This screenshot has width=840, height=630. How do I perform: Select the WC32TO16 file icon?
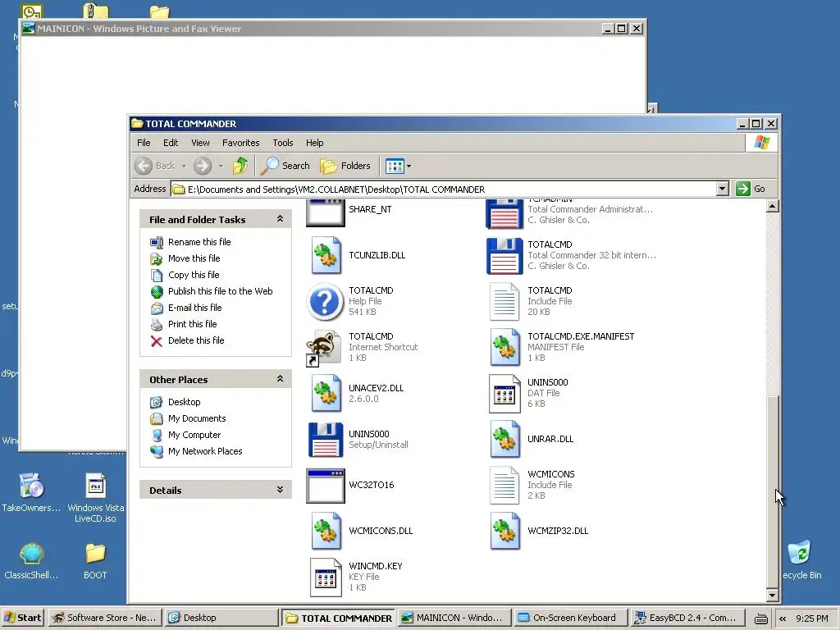tap(325, 486)
